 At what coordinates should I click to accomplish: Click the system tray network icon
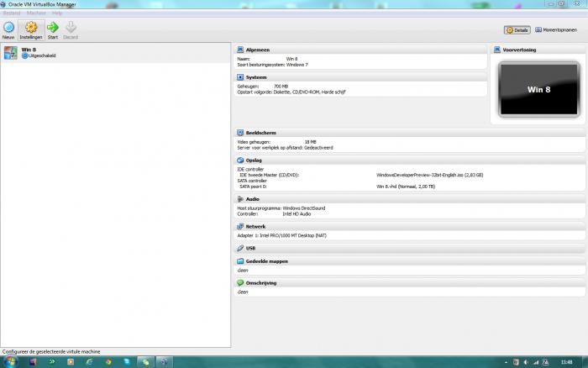tap(536, 362)
